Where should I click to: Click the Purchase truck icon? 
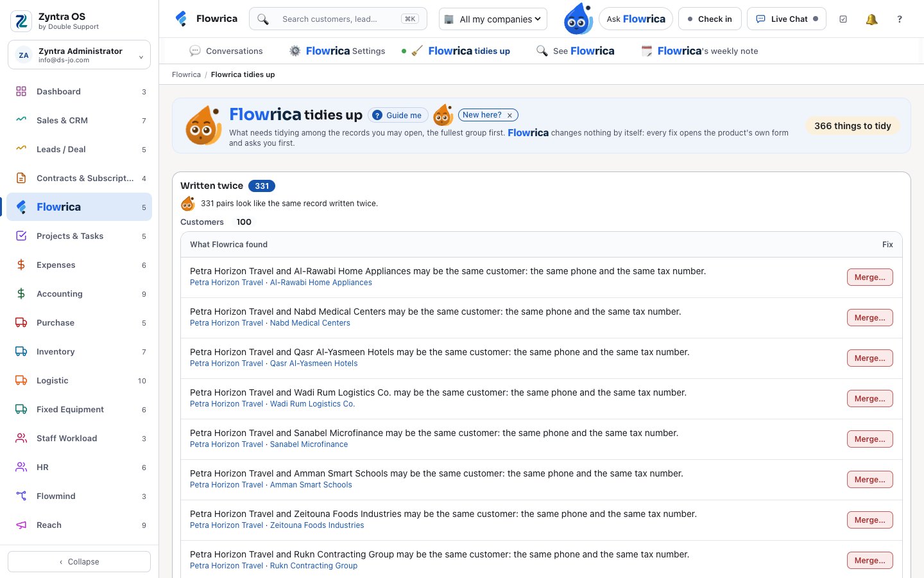21,322
